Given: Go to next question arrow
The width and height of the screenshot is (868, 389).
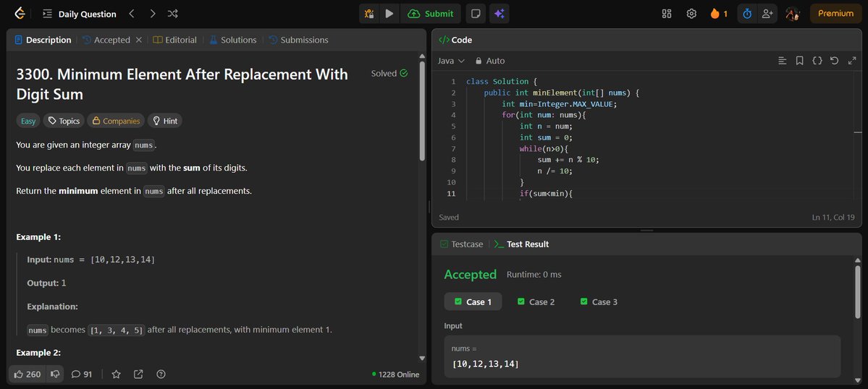Looking at the screenshot, I should click(x=153, y=14).
